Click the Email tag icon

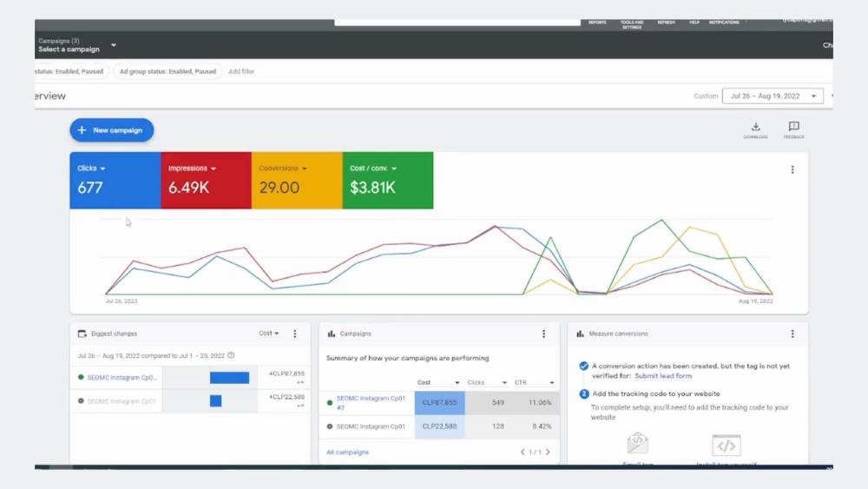(638, 444)
